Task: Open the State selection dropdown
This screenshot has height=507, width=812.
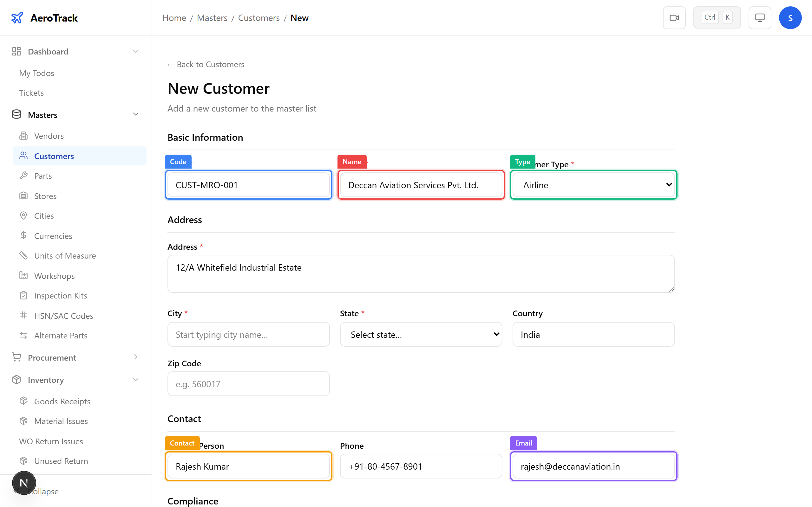Action: [420, 334]
